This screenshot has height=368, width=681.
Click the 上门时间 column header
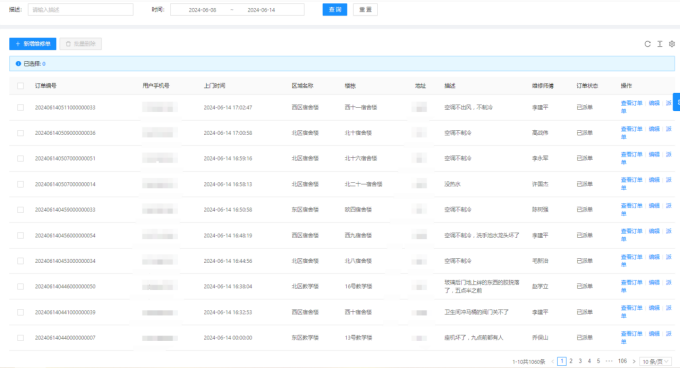215,86
